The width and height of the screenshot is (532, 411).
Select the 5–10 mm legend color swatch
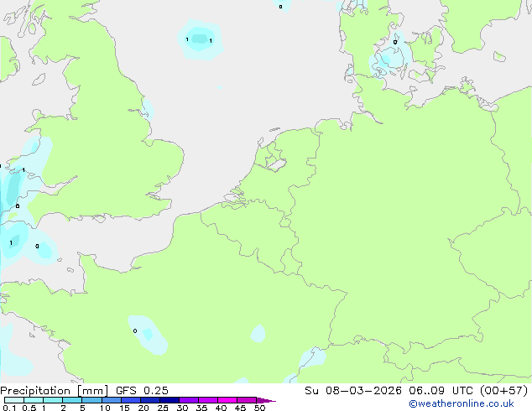92,400
